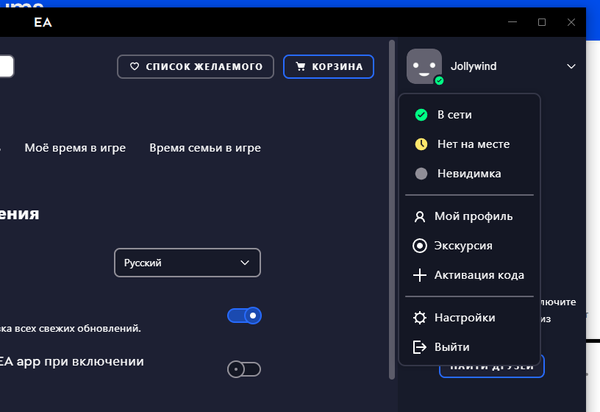Click the EA title text in the title bar
The width and height of the screenshot is (600, 412).
[43, 23]
